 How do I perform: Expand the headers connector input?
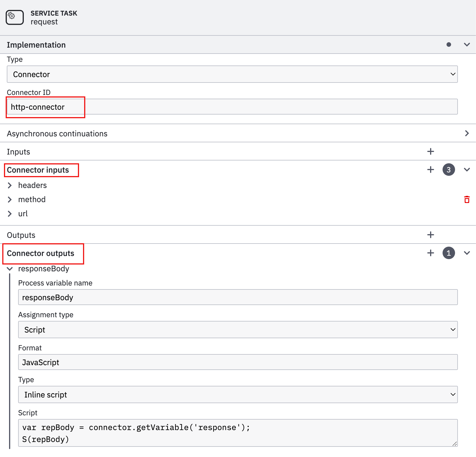coord(10,185)
